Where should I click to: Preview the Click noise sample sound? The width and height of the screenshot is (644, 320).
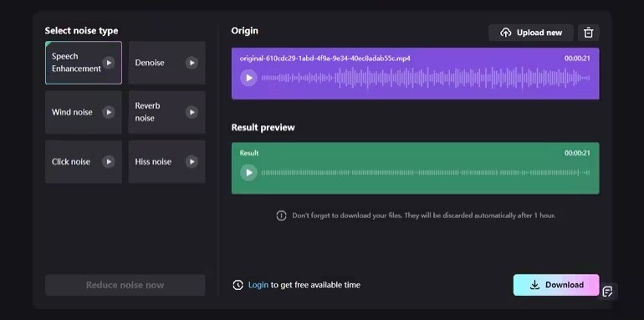point(109,161)
